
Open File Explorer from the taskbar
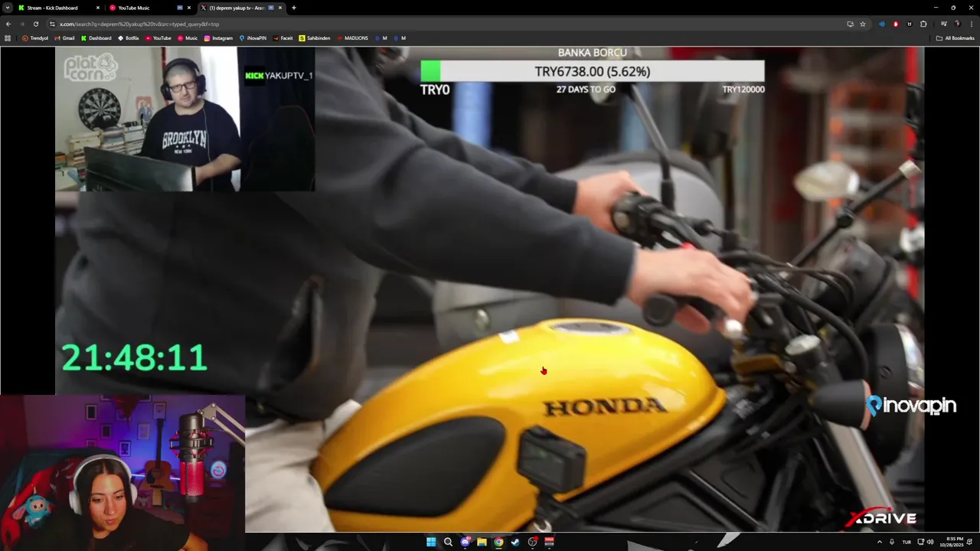click(x=482, y=542)
